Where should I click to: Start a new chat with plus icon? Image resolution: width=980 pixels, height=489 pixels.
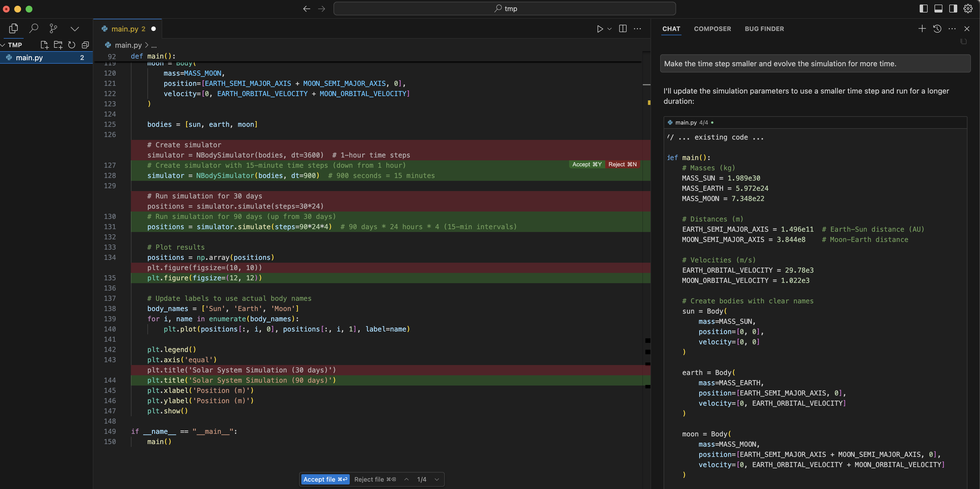922,29
